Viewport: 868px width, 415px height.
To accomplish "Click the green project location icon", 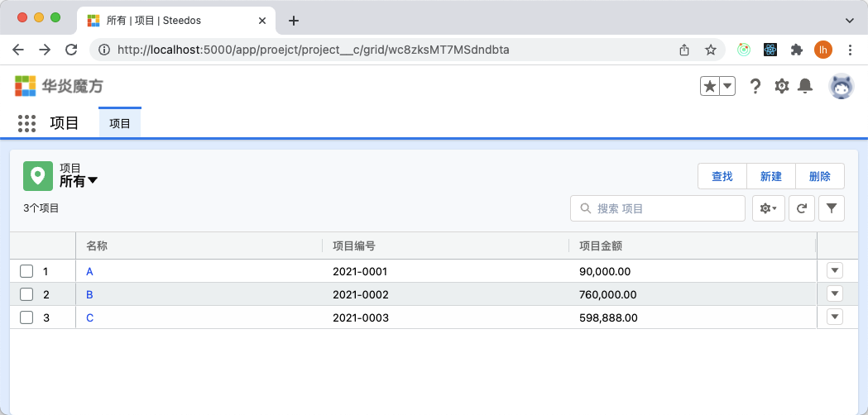I will click(x=38, y=176).
